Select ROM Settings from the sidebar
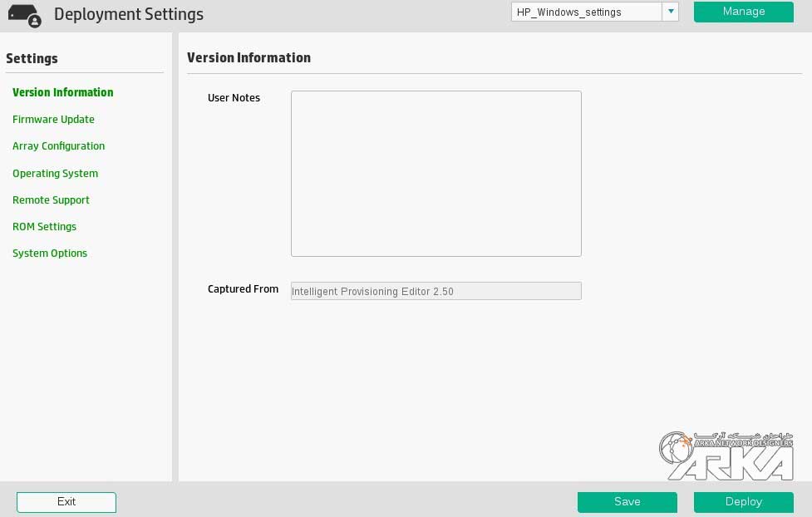The height and width of the screenshot is (517, 812). pos(44,226)
